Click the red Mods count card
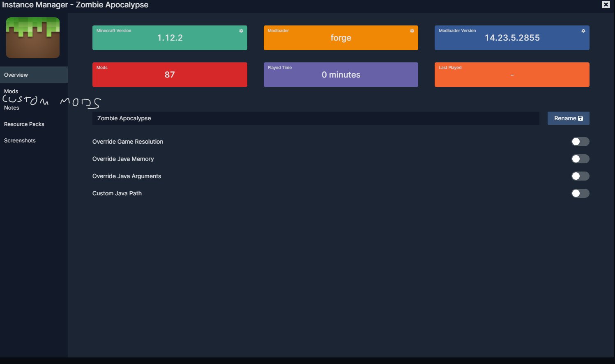Screen dimensions: 615x364 [x=170, y=74]
